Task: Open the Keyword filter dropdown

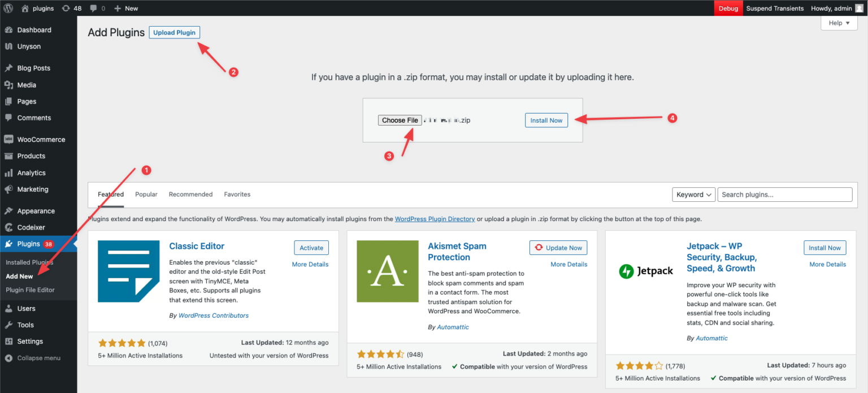Action: 693,194
